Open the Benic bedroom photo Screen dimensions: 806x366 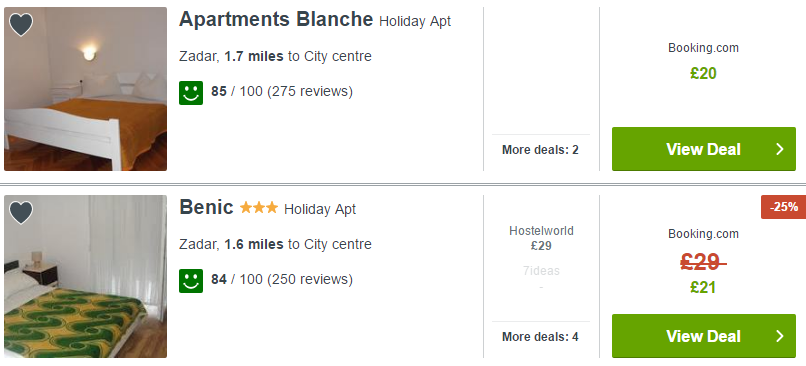point(85,276)
